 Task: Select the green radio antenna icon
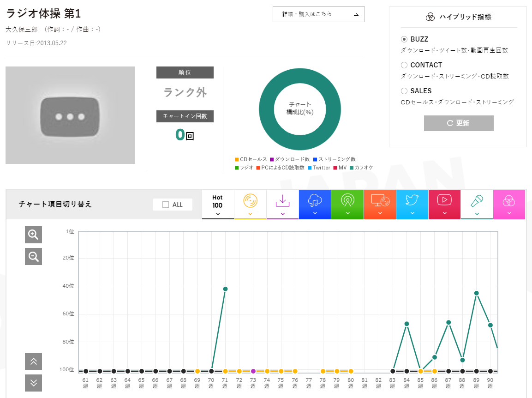(x=347, y=200)
